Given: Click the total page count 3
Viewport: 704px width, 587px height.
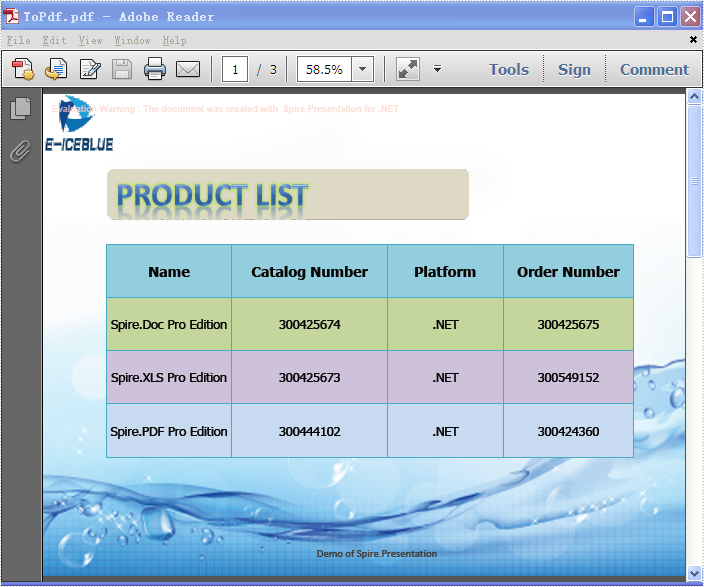Looking at the screenshot, I should (x=273, y=70).
